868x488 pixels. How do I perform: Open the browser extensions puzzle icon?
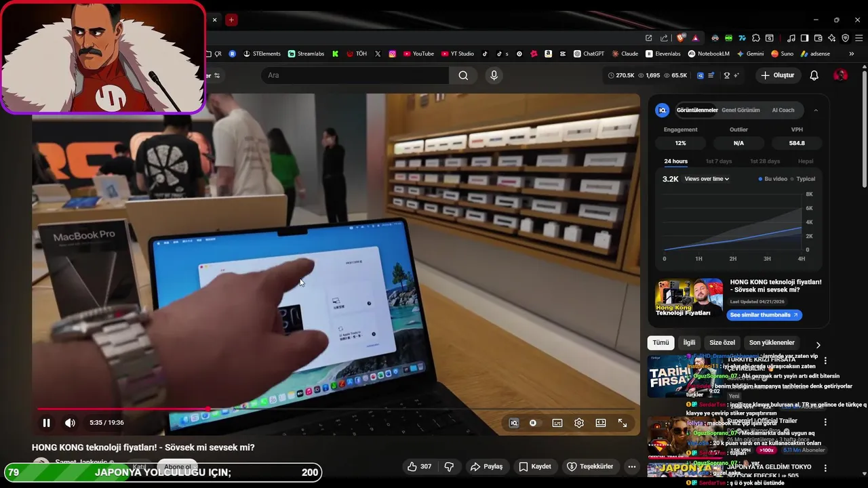[x=756, y=38]
